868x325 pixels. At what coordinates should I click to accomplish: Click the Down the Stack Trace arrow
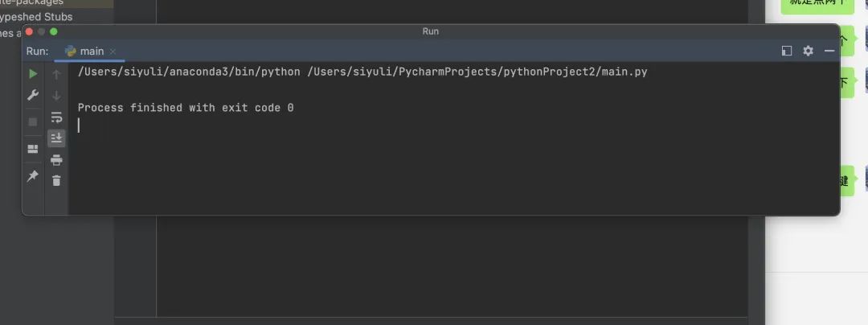click(x=56, y=96)
